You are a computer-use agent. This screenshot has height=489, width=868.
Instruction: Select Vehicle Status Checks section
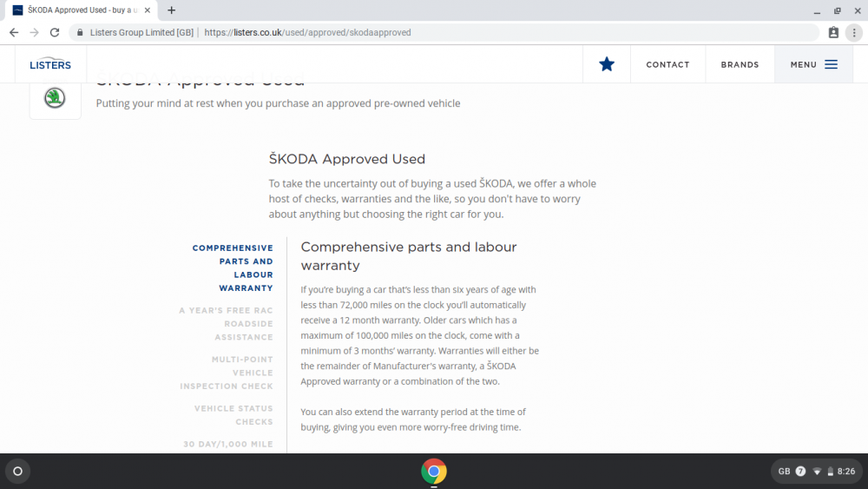tap(233, 415)
